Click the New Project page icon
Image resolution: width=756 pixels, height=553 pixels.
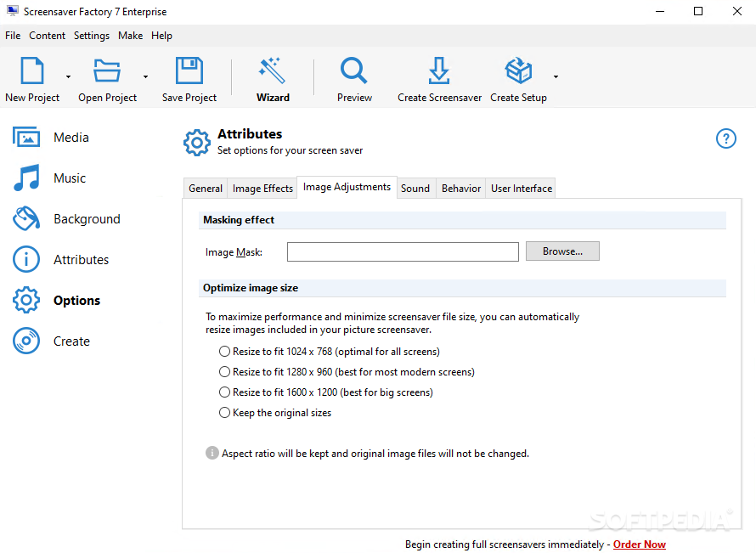[x=32, y=71]
